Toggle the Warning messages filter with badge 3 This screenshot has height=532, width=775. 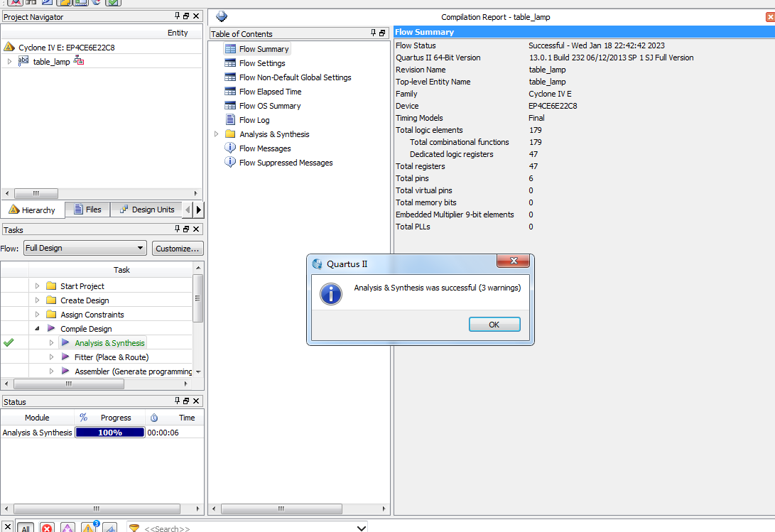pyautogui.click(x=90, y=527)
